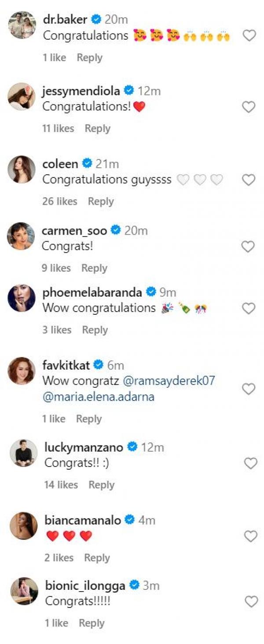Tap the heart on jessymendiola's comment
Image resolution: width=264 pixels, height=644 pixels.
[x=249, y=107]
